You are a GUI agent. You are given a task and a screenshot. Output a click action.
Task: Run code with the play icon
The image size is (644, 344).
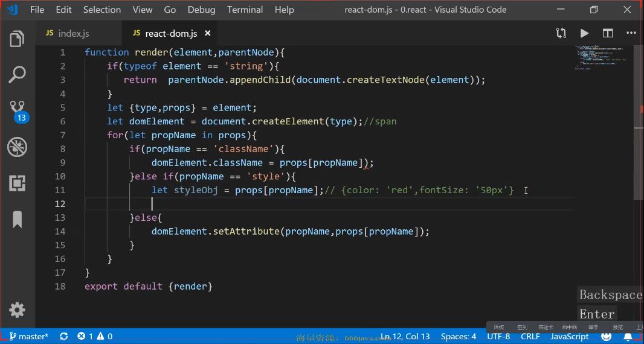584,33
